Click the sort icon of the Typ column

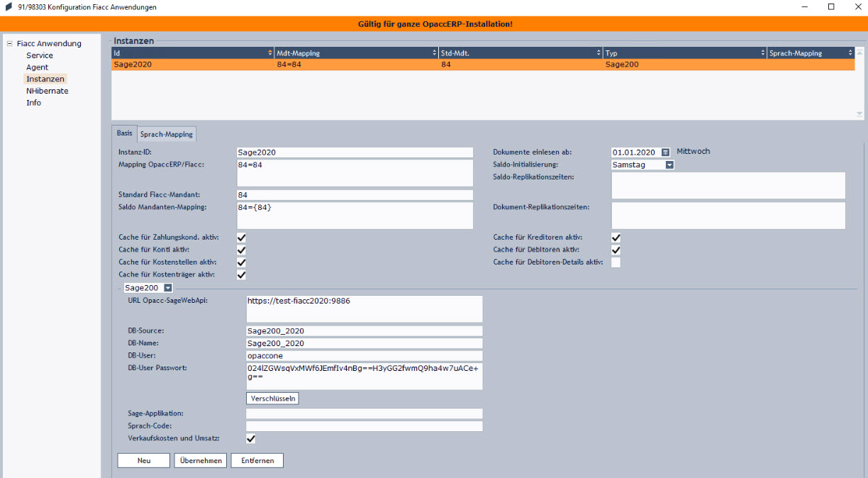point(763,53)
